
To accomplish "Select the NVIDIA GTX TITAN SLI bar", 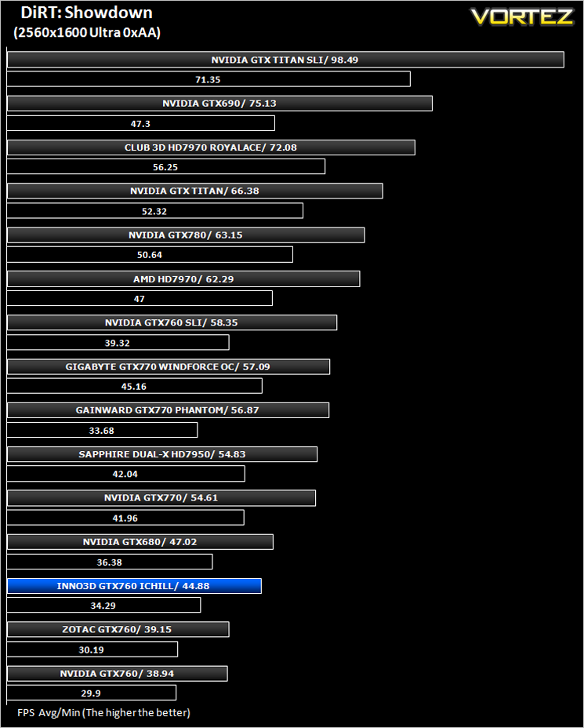I will point(285,60).
